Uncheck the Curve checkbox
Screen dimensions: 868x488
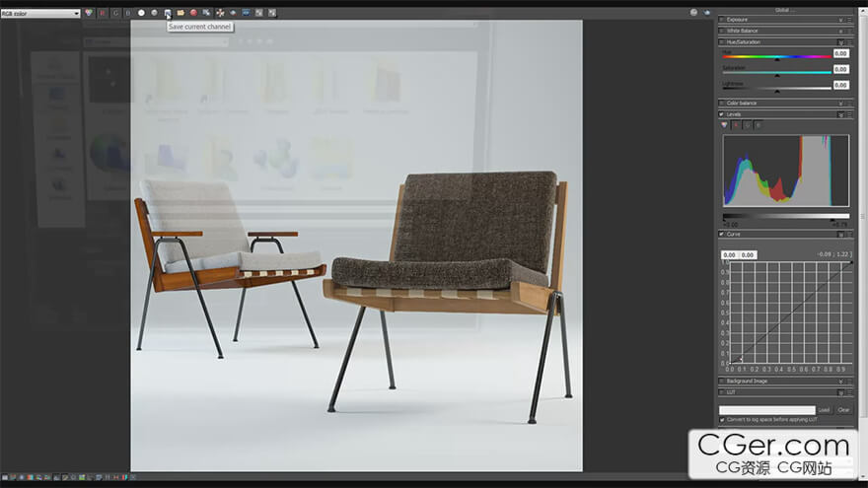click(x=721, y=235)
